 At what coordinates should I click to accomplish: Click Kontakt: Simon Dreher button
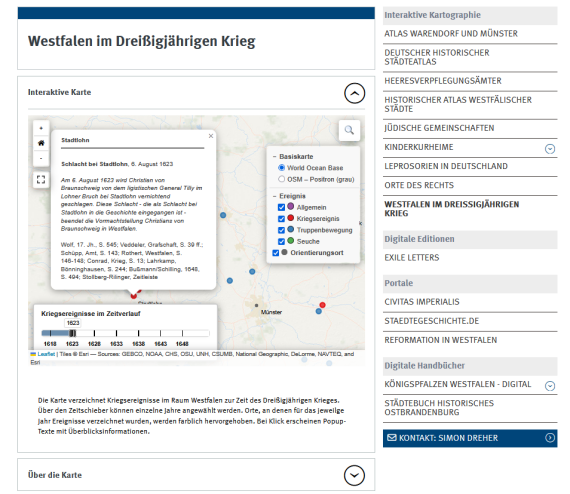pyautogui.click(x=470, y=438)
